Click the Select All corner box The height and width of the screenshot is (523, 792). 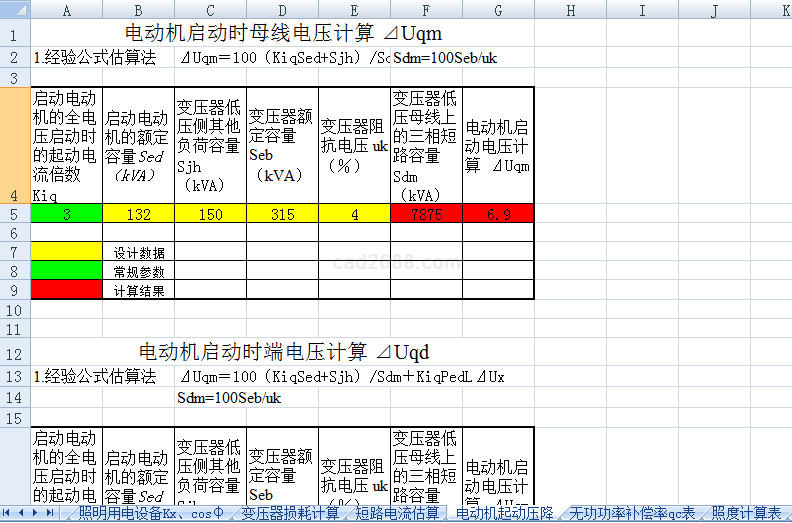15,11
